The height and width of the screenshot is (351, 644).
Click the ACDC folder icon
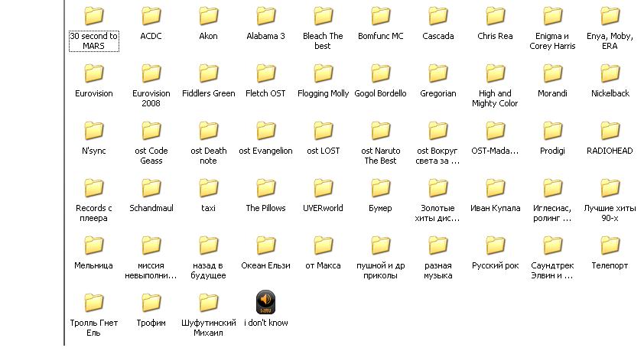[x=151, y=16]
